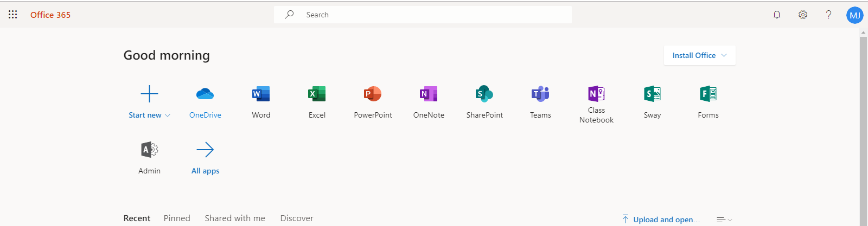Image resolution: width=868 pixels, height=226 pixels.
Task: Launch Word from the app list
Action: coord(261,101)
